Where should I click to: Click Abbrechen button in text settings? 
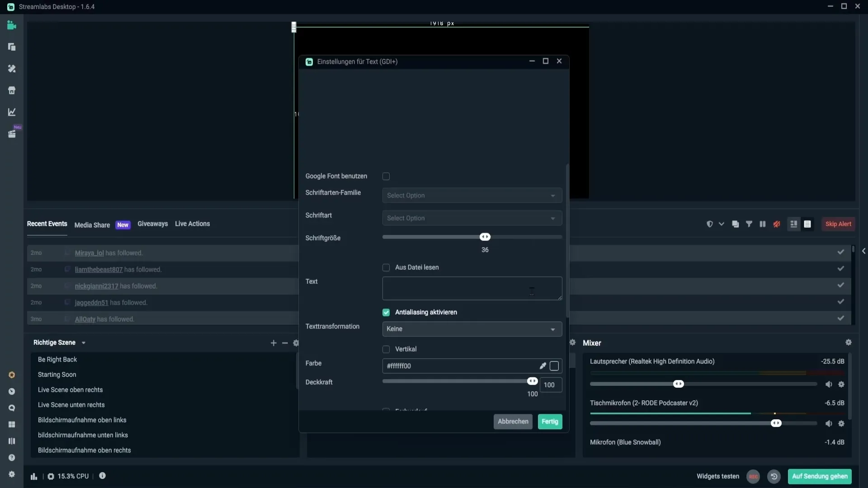[x=513, y=422]
